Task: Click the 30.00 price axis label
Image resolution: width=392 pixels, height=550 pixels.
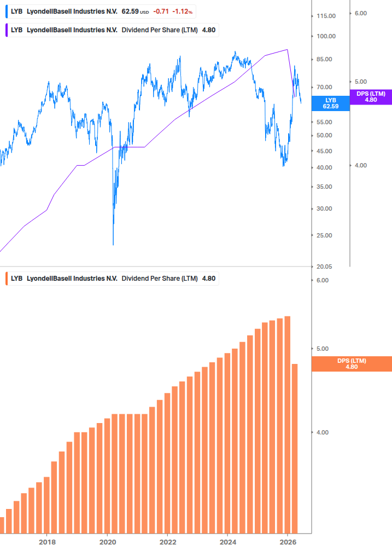Action: 324,209
